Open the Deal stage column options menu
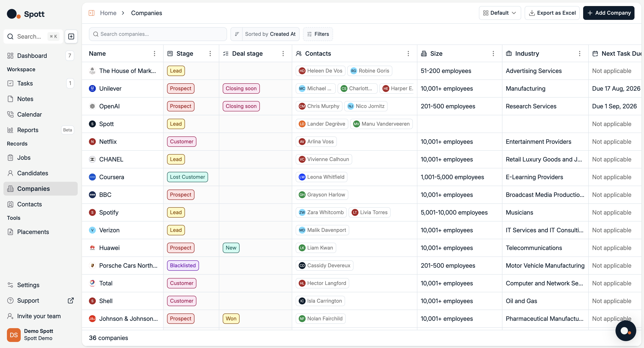 click(x=283, y=54)
